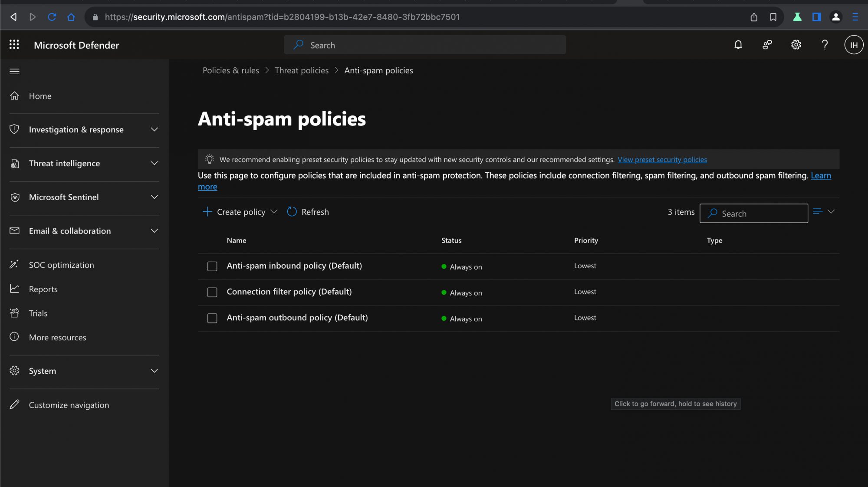Click the plus icon for Create policy
Screen dimensions: 868x487
(x=207, y=212)
